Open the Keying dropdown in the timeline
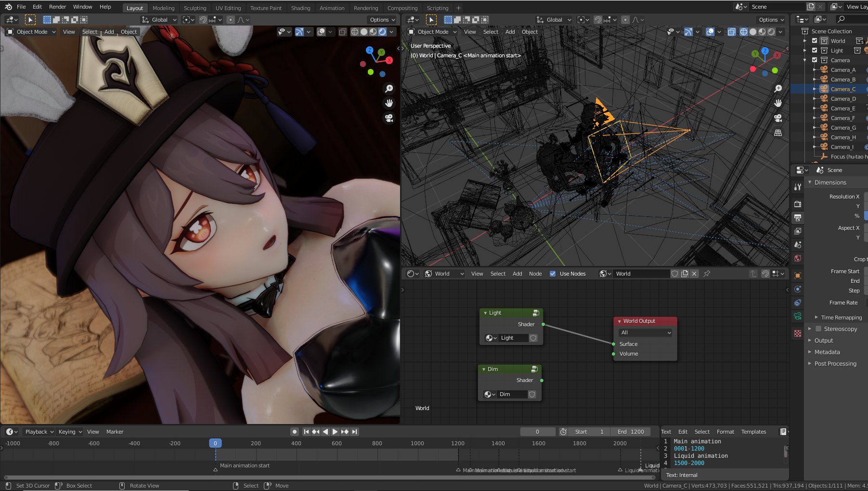 pos(70,432)
